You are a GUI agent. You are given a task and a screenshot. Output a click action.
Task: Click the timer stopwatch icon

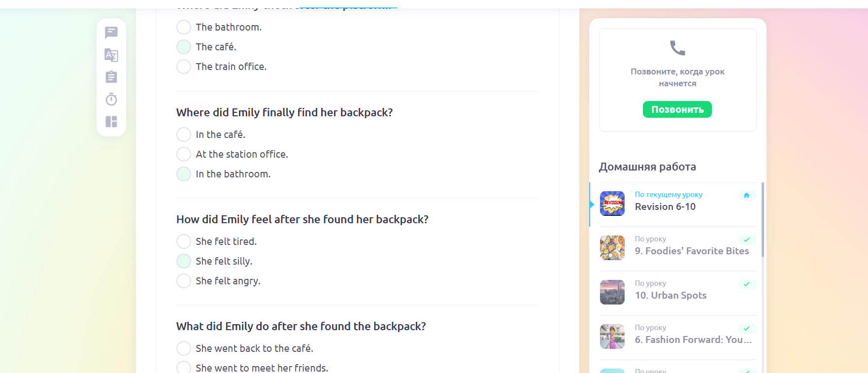pos(111,99)
